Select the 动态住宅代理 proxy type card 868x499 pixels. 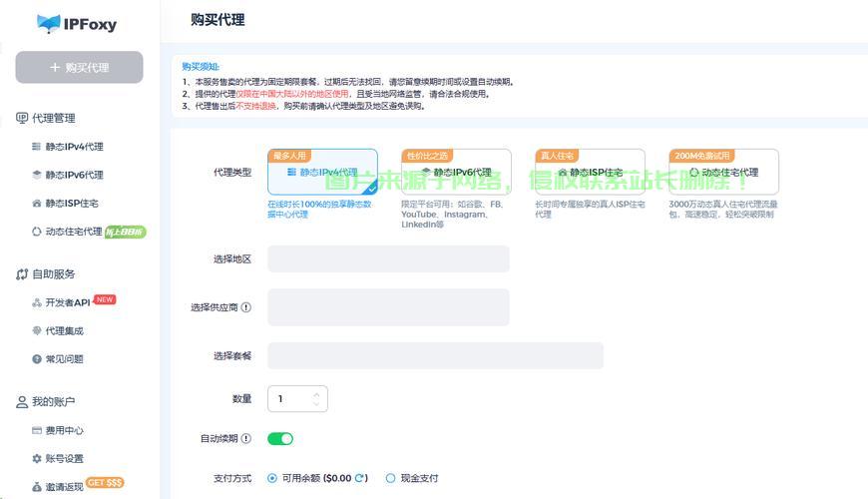click(723, 172)
